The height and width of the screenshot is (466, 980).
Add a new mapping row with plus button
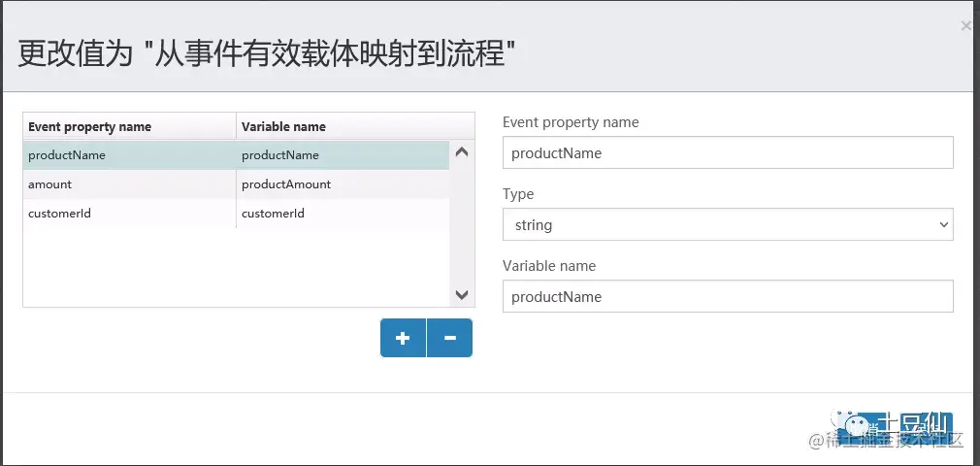pos(403,338)
